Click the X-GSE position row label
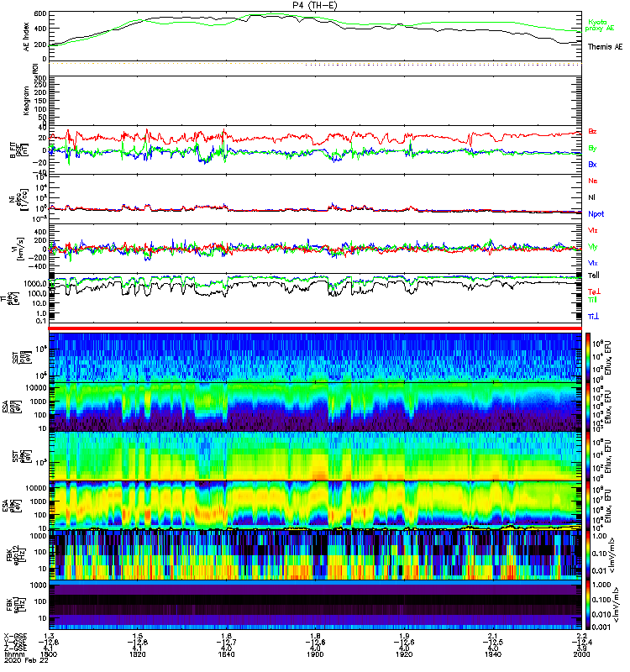Screen dimensions: 630x672 15,637
